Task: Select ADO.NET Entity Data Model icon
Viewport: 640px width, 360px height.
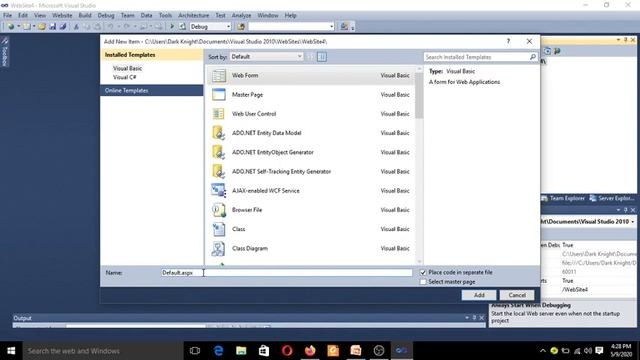Action: [x=219, y=133]
